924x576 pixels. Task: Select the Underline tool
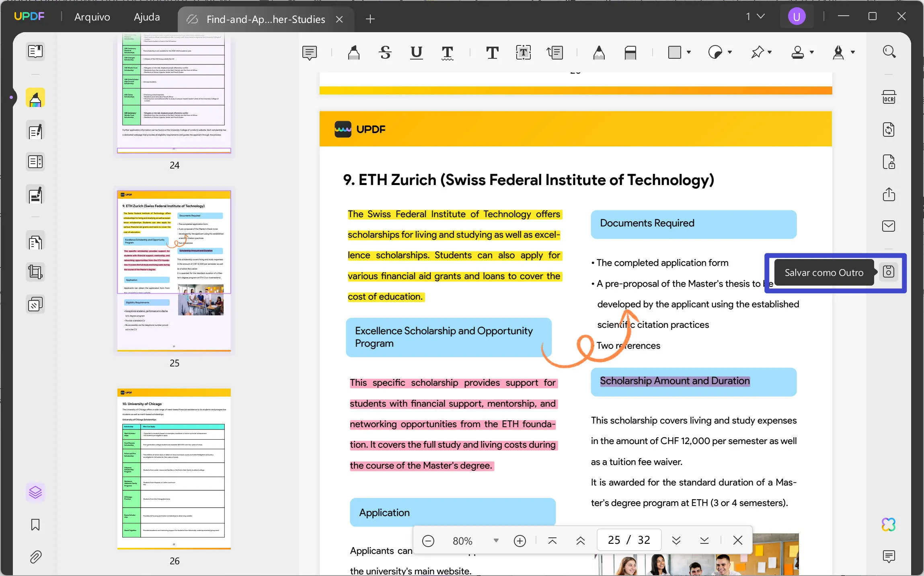[x=416, y=52]
